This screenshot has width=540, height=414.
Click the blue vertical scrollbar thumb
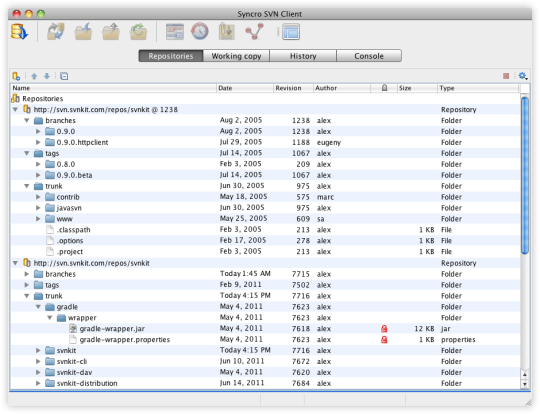[x=525, y=176]
